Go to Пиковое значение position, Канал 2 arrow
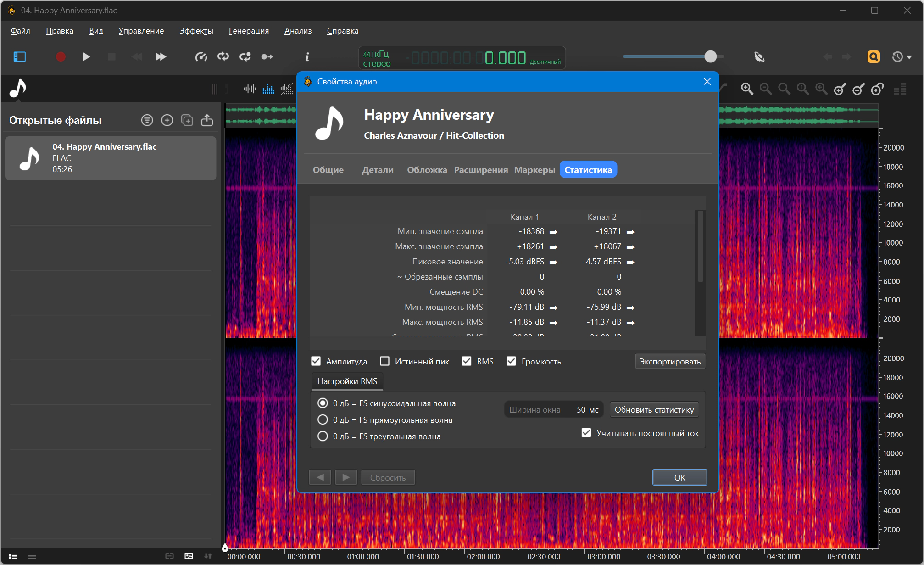 pyautogui.click(x=630, y=262)
